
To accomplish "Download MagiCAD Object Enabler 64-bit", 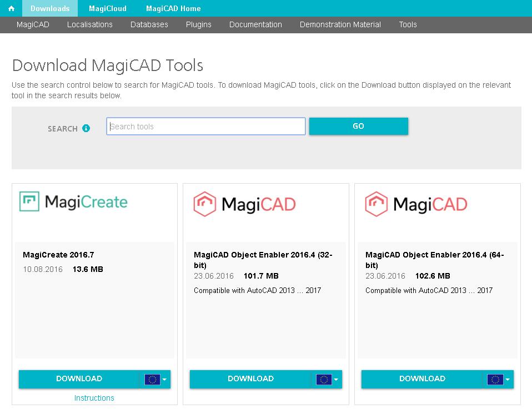I will pos(422,379).
